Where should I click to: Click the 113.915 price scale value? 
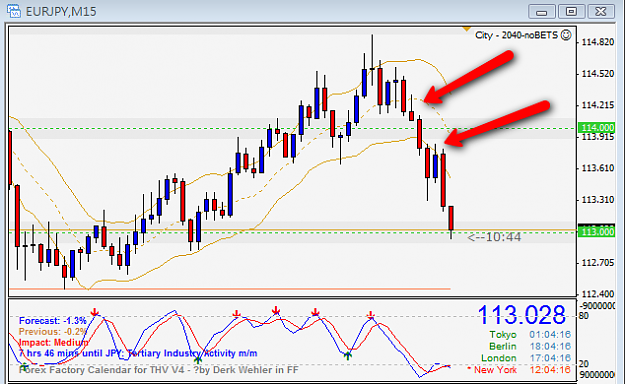click(x=597, y=137)
